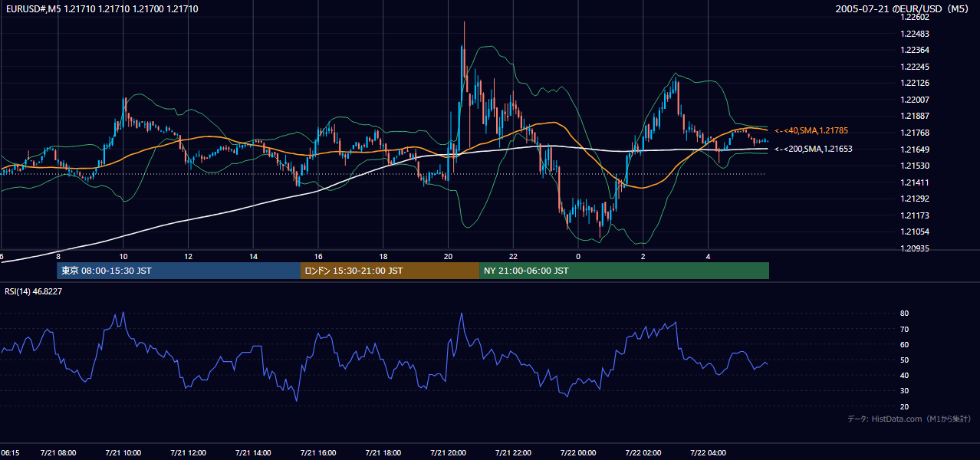This screenshot has width=980, height=460.
Task: Click RSI scale value 80
Action: 905,314
